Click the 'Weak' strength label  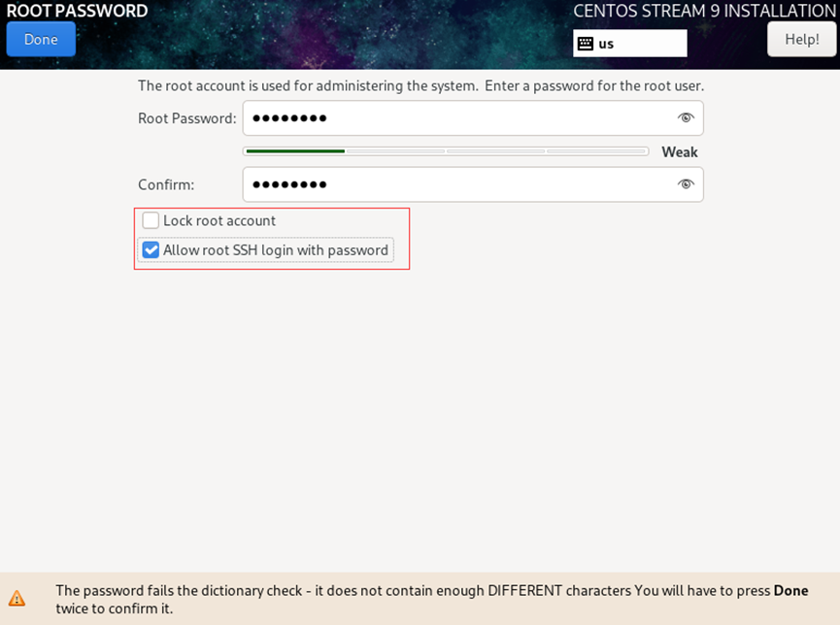point(680,152)
